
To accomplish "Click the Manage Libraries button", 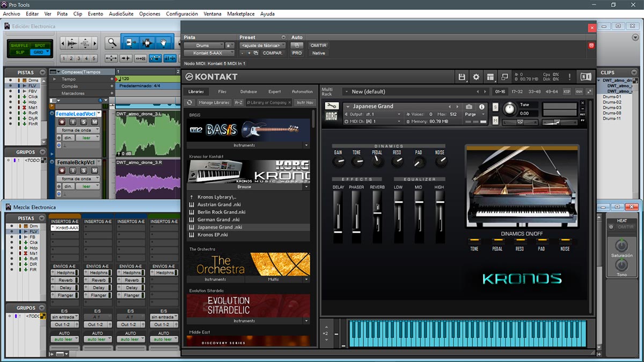I will click(214, 102).
